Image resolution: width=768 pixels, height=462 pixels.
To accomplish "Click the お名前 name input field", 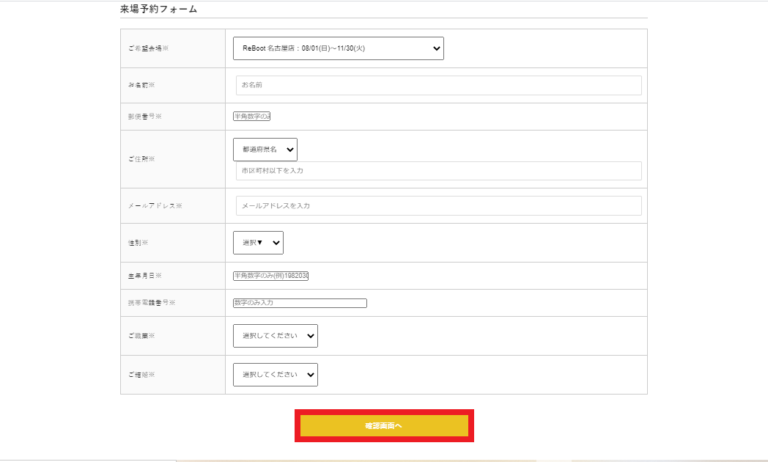I will (x=438, y=85).
